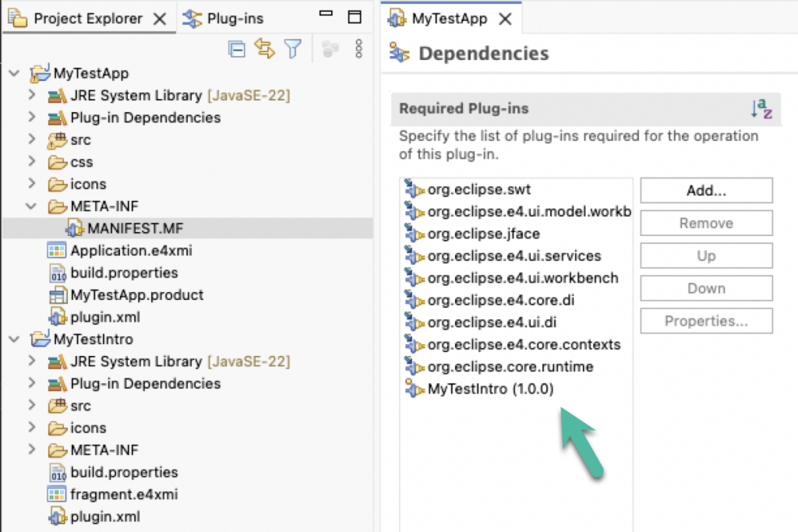Image resolution: width=798 pixels, height=532 pixels.
Task: Expand META-INF folder under MyTestIntro
Action: 32,449
